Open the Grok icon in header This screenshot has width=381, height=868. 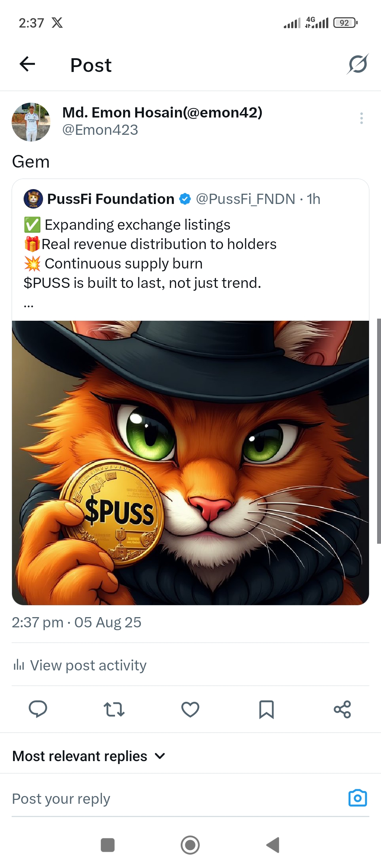tap(358, 64)
